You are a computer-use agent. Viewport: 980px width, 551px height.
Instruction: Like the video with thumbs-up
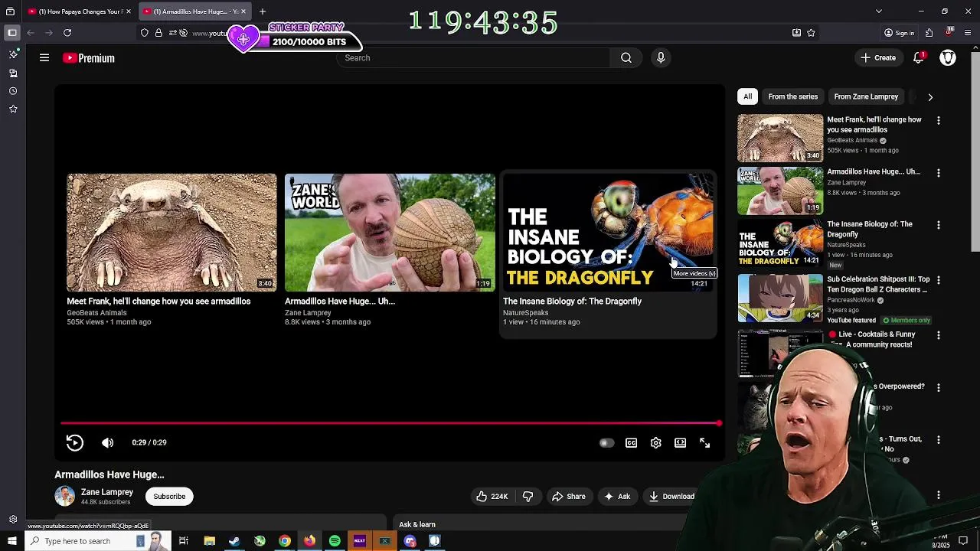(492, 497)
